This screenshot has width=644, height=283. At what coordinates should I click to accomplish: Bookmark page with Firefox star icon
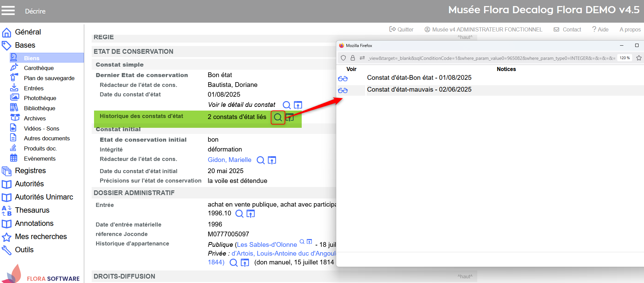click(x=639, y=58)
